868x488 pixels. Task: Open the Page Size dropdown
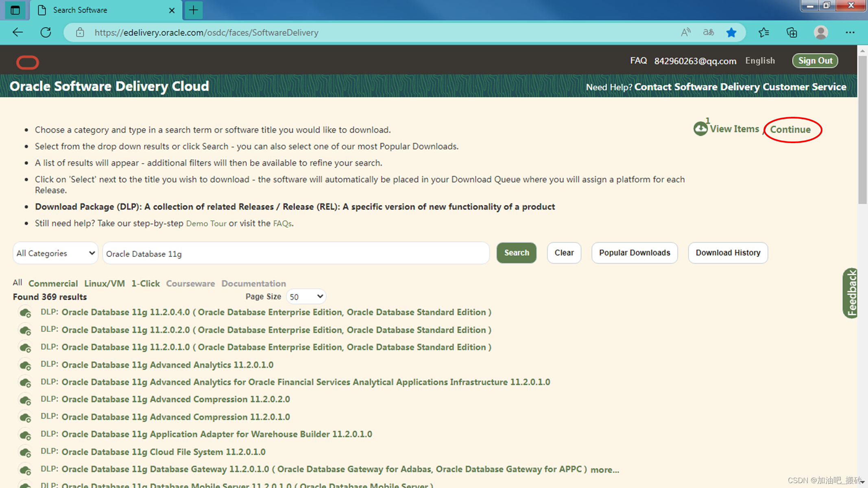point(306,296)
